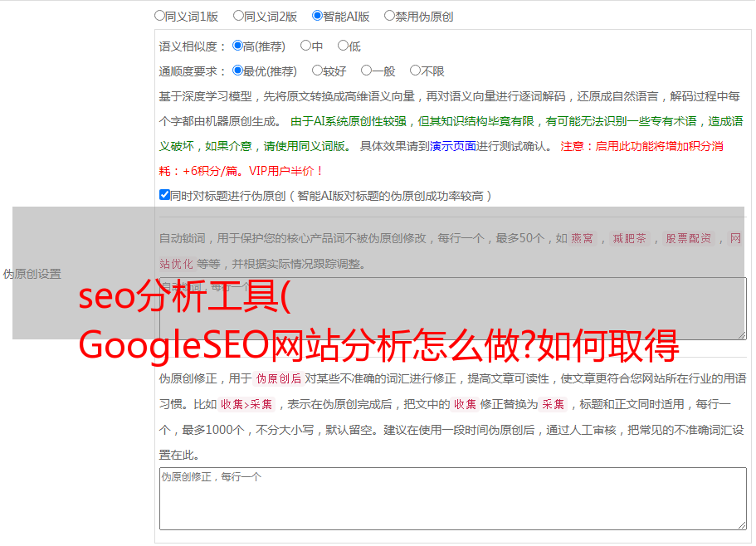This screenshot has height=546, width=756.
Task: Set 通顺度要求 to 不限
Action: (415, 71)
